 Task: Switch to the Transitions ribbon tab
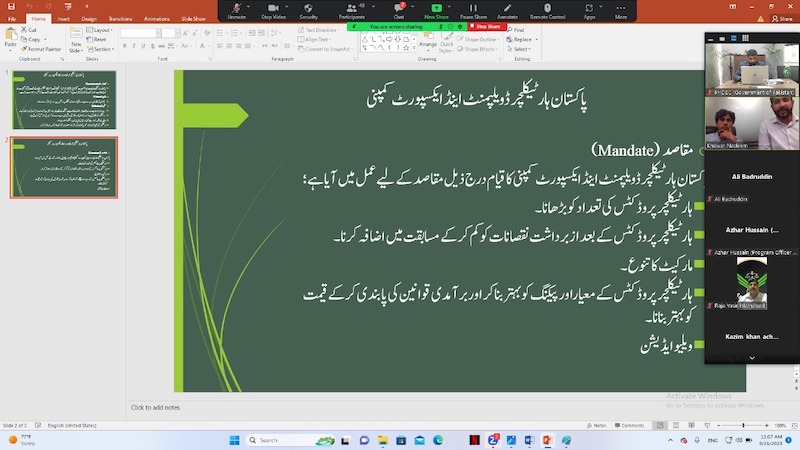[121, 18]
